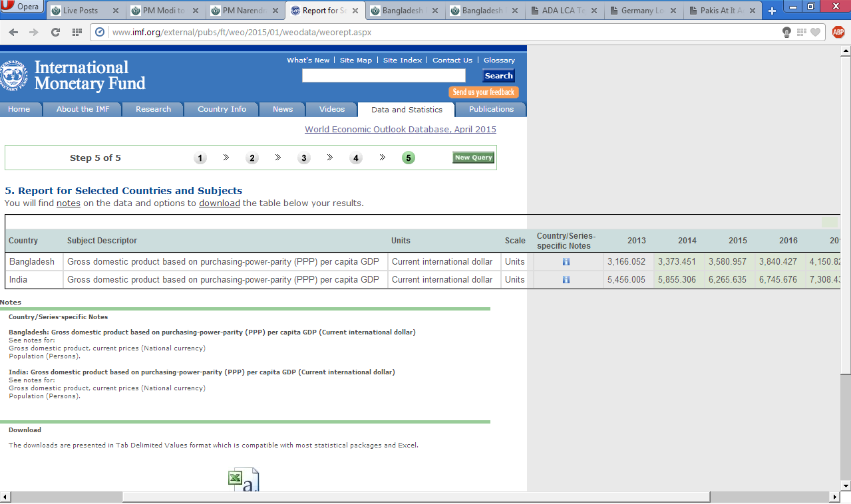Screen dimensions: 851x504
Task: Close the Germany tab
Action: tap(674, 11)
